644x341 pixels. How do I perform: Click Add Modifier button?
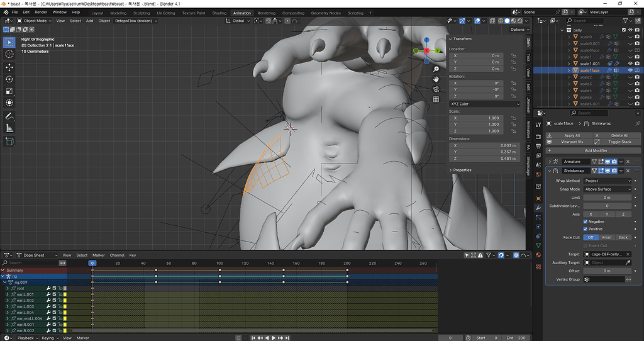pos(593,150)
